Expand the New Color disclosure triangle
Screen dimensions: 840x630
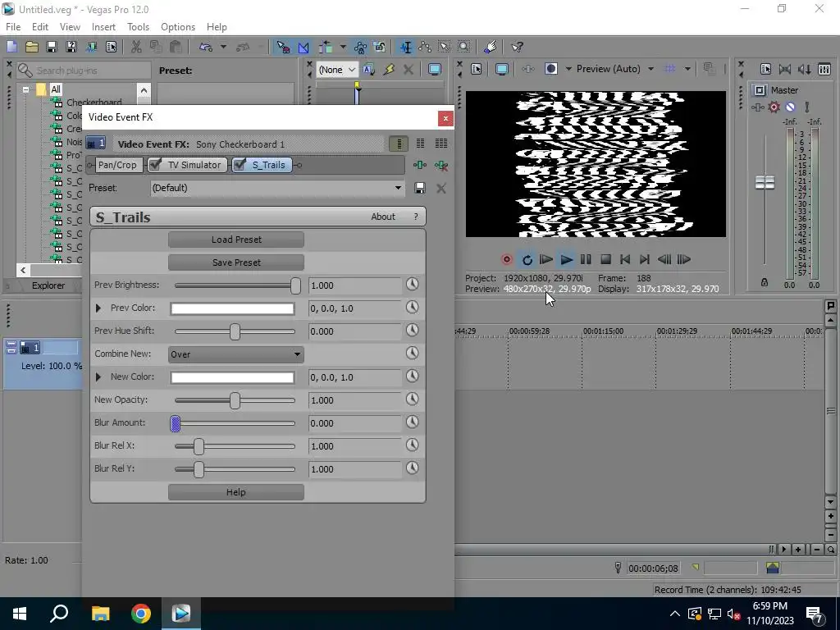coord(98,377)
